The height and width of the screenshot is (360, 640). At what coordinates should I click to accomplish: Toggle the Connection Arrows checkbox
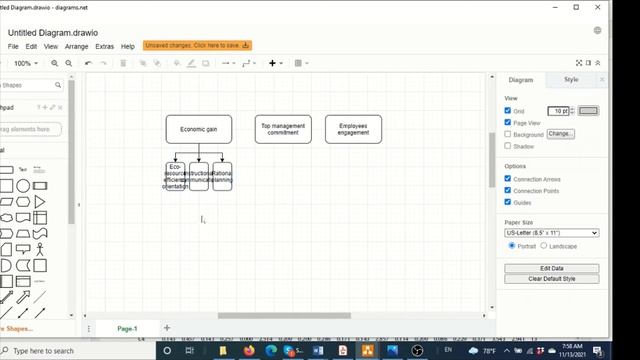[507, 178]
